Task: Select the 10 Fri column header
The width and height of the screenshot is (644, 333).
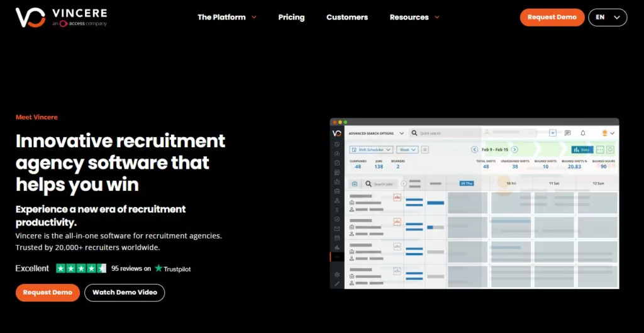Action: tap(511, 183)
